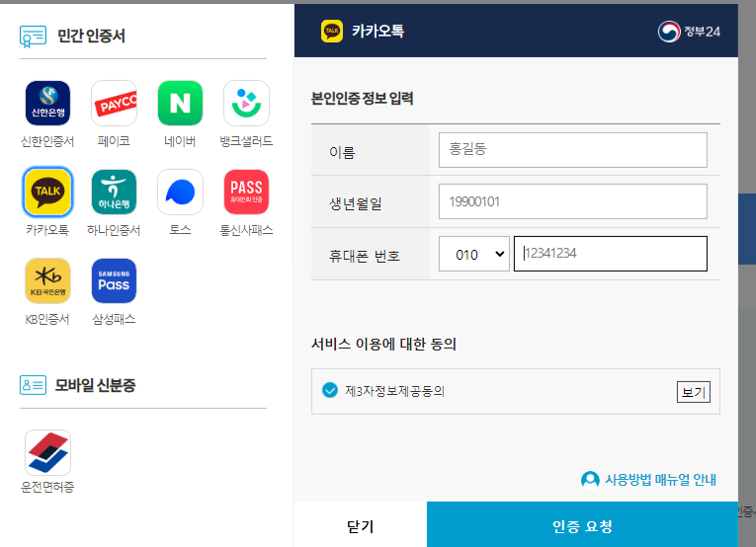
Task: Click the 서비스 이용에 대한 동의 heading
Action: point(383,344)
